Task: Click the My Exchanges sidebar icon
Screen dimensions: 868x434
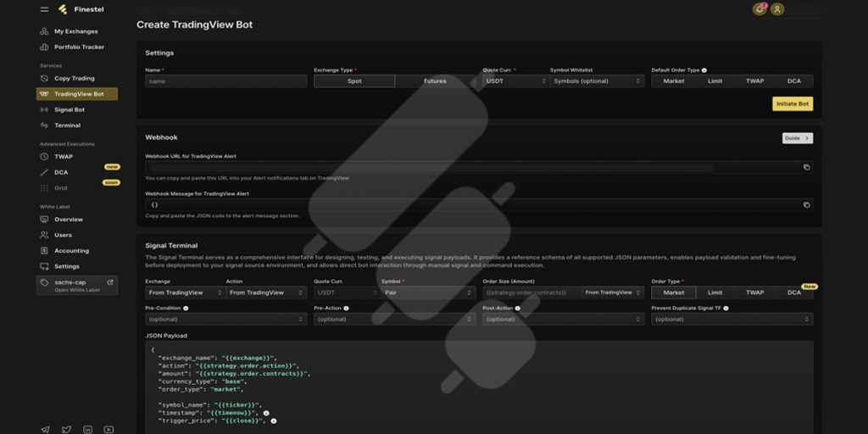Action: (44, 31)
